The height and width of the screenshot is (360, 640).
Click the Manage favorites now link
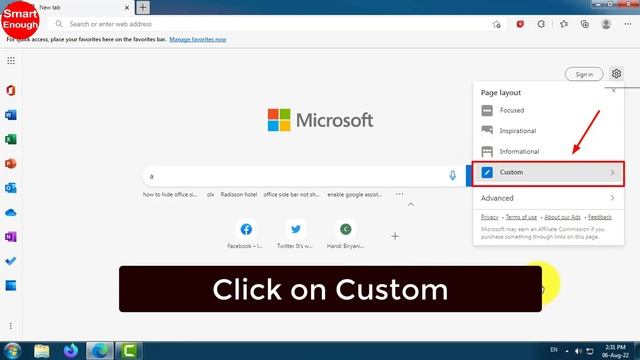tap(198, 40)
